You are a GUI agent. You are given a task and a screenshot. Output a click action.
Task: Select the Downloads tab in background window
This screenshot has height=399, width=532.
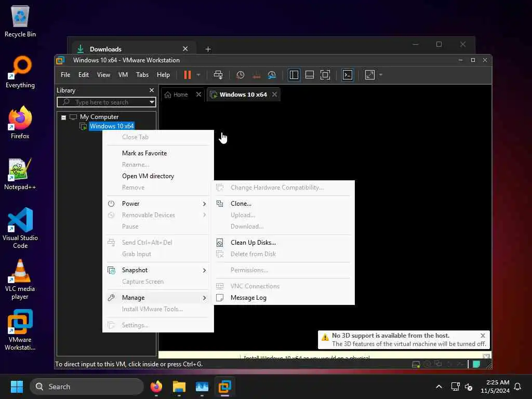point(134,49)
